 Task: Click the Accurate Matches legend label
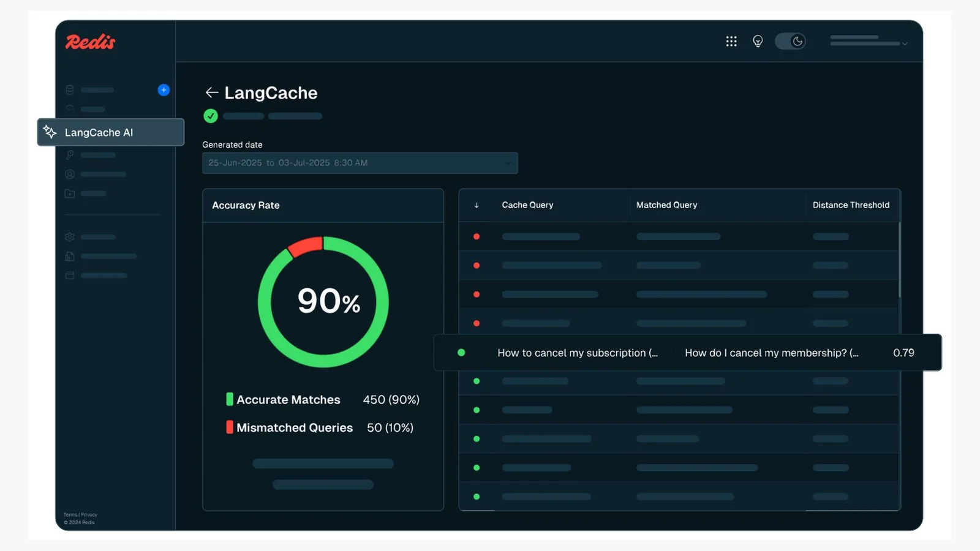[x=288, y=400]
